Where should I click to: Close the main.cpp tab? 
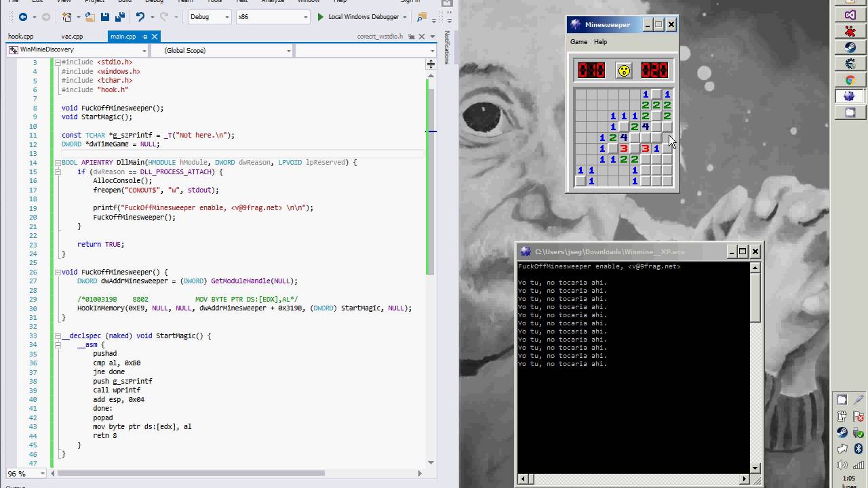pos(155,37)
